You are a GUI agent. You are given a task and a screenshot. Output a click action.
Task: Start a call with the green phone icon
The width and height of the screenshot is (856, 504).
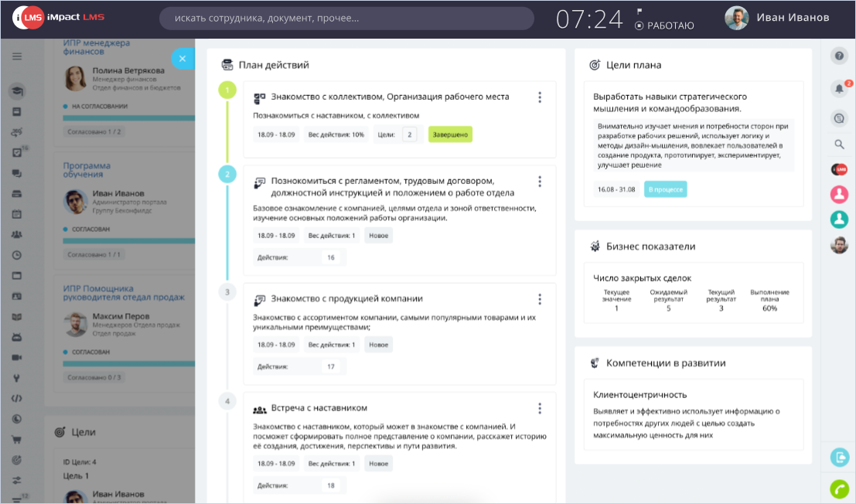point(839,489)
